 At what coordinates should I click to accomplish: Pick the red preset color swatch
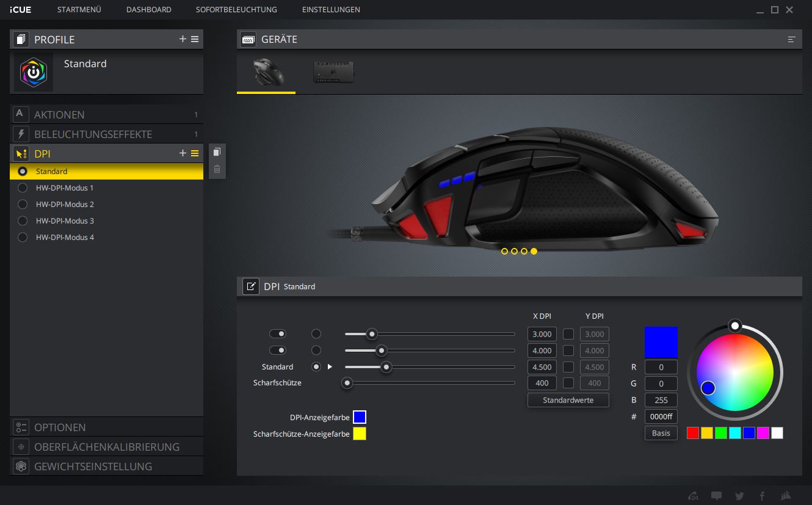[693, 433]
